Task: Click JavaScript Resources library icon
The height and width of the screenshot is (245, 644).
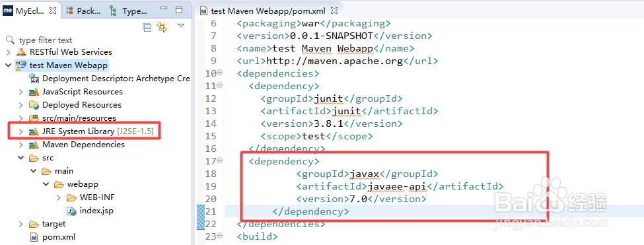Action: pyautogui.click(x=34, y=92)
